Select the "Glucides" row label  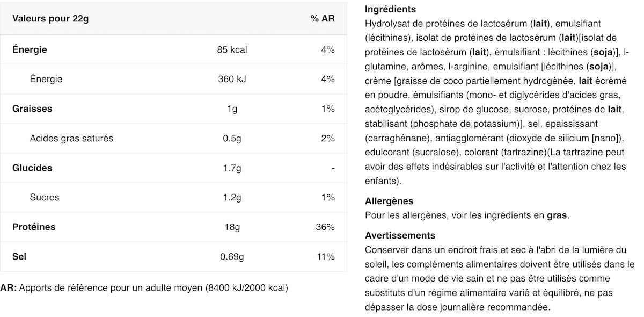tap(32, 168)
